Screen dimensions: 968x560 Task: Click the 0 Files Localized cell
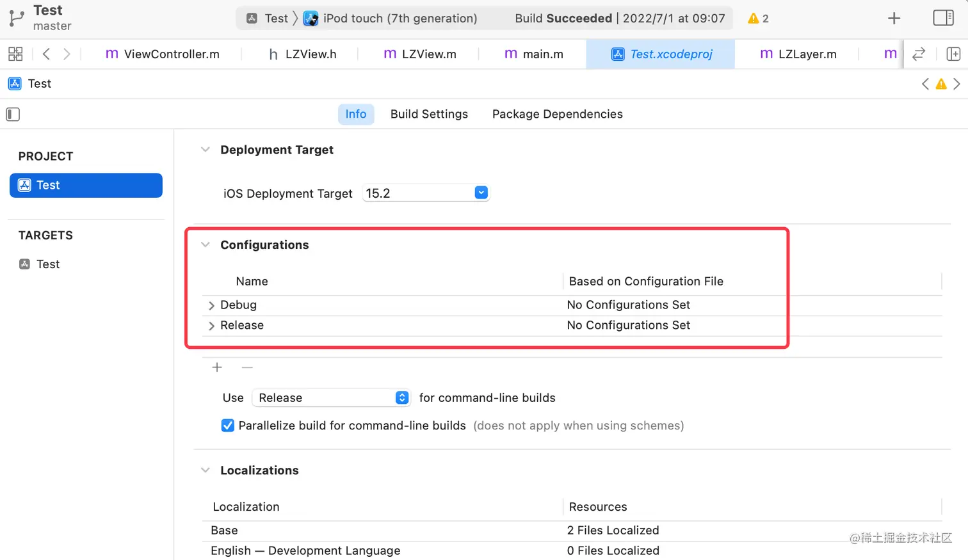(x=613, y=551)
